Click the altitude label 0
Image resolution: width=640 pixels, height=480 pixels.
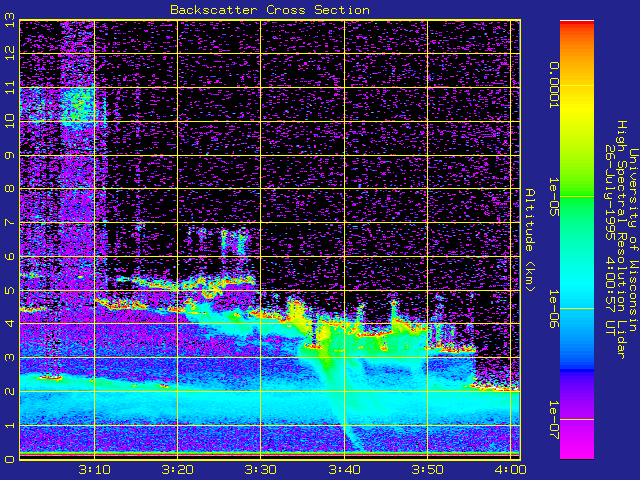tap(9, 459)
